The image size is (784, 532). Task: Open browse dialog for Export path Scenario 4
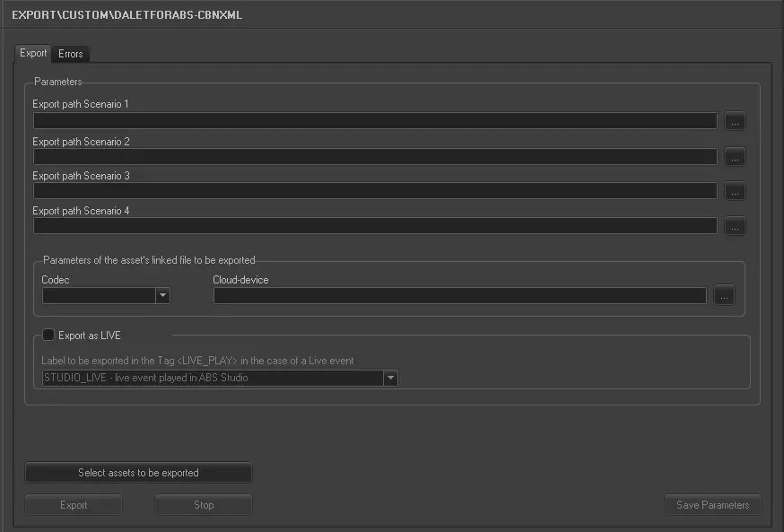[735, 226]
